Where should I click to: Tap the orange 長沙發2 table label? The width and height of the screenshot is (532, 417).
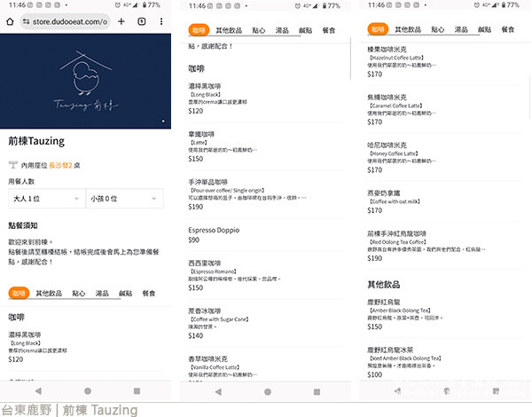coord(60,165)
